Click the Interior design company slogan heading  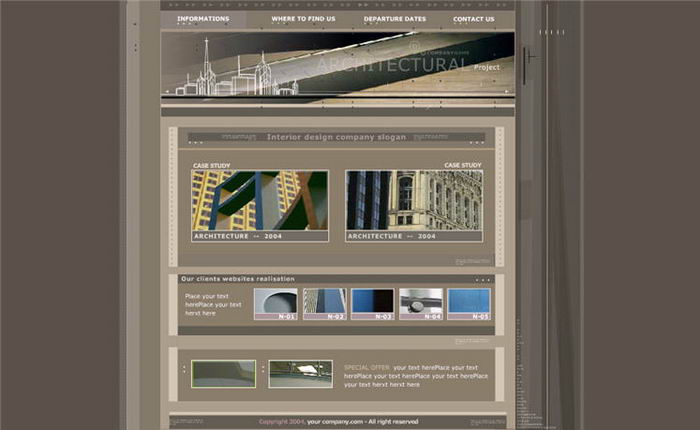336,137
